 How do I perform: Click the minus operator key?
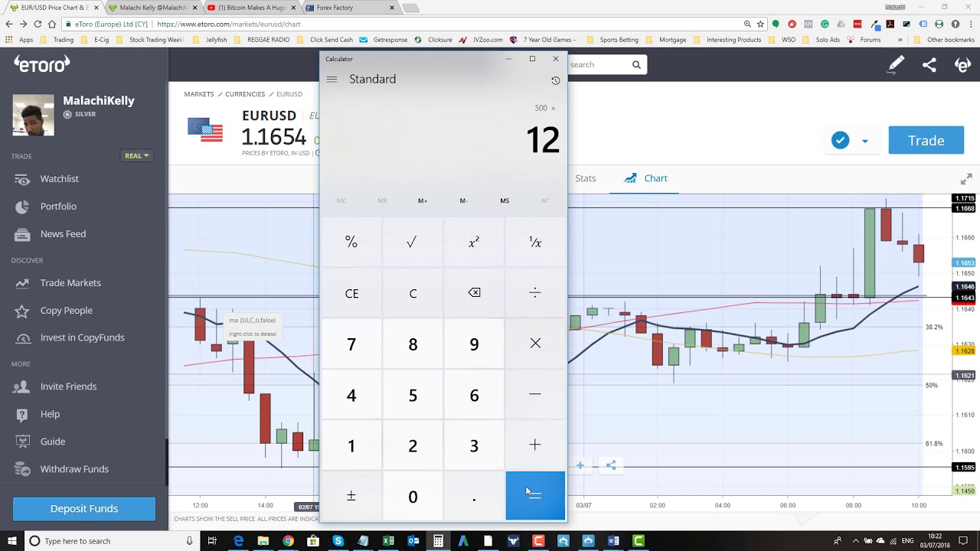click(535, 395)
